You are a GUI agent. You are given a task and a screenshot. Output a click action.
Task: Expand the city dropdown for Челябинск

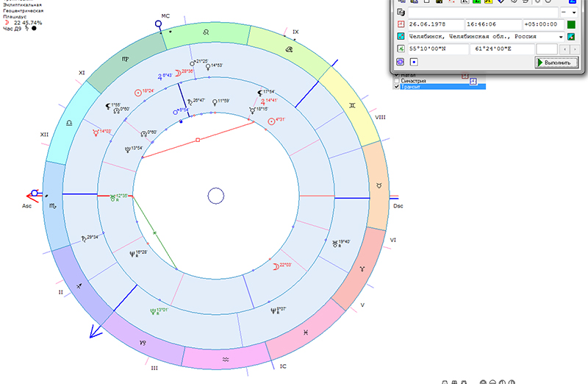coord(561,36)
